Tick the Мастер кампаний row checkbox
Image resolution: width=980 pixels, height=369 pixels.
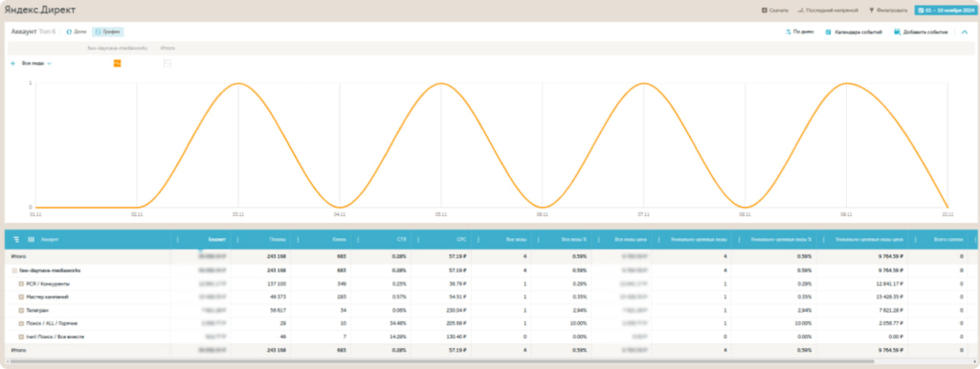[x=21, y=296]
